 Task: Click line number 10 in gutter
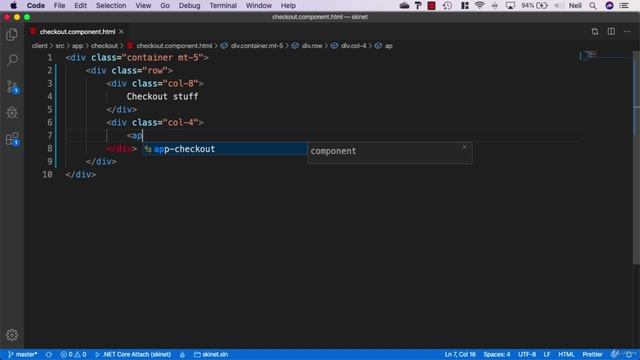[x=47, y=174]
